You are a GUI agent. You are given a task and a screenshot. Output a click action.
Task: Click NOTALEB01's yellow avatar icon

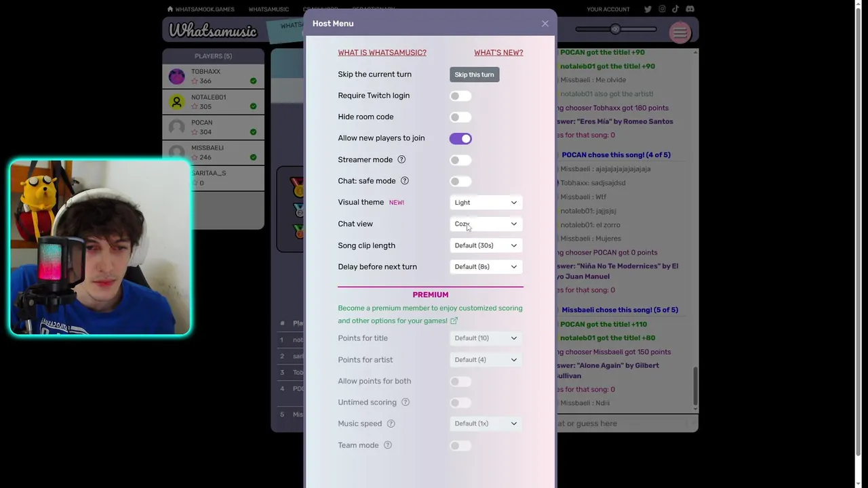[x=177, y=102]
